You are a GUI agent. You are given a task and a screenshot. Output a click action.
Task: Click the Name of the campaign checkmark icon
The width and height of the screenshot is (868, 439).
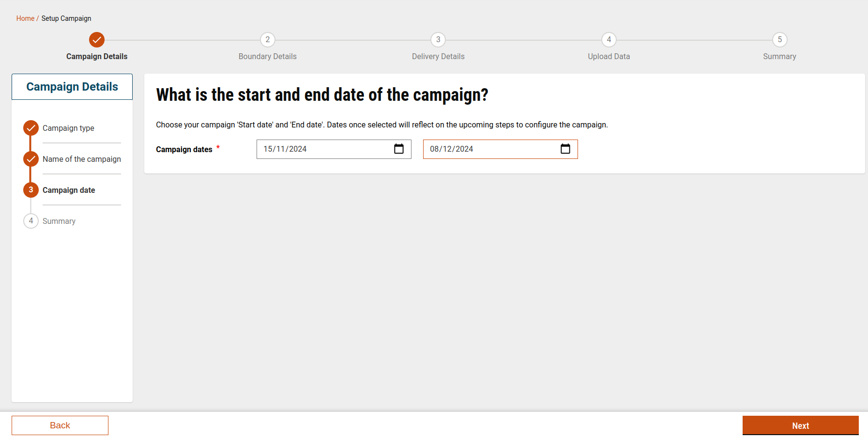point(31,159)
